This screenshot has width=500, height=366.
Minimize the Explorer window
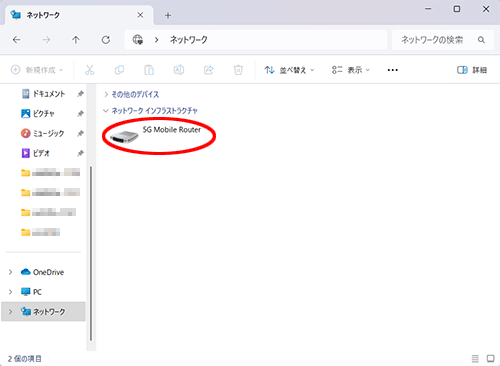click(428, 9)
